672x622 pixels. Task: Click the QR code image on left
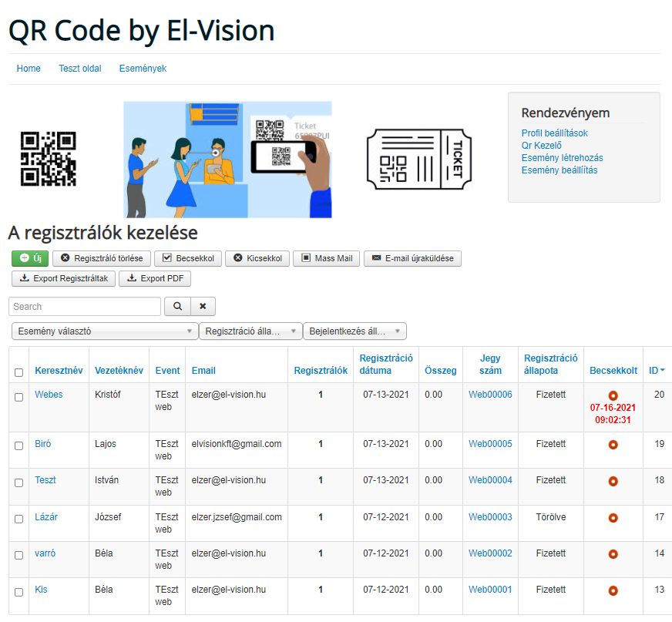(48, 160)
